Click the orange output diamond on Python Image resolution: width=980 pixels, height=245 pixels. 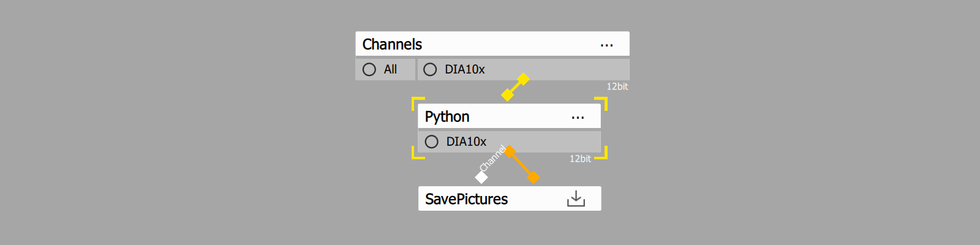[510, 151]
